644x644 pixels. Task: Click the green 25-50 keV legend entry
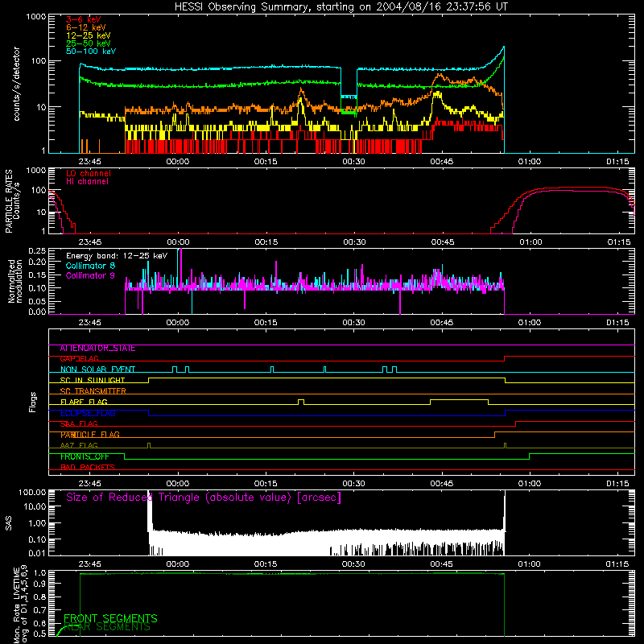coord(89,43)
